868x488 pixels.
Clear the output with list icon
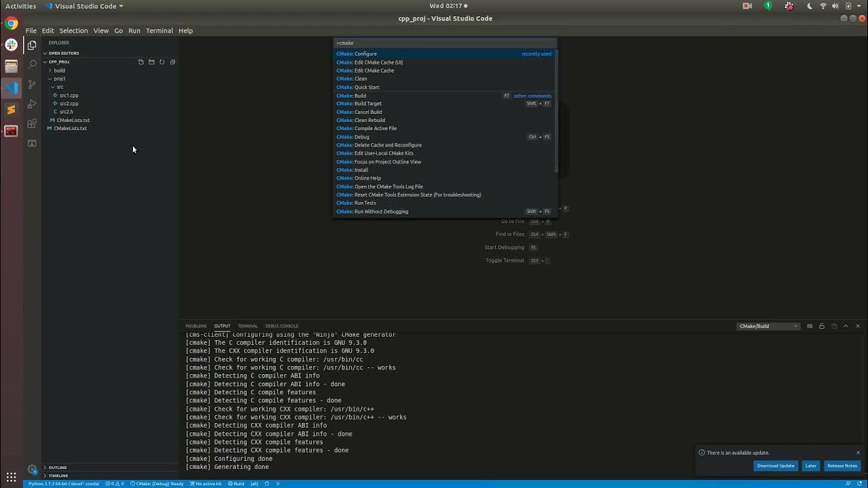coord(809,326)
